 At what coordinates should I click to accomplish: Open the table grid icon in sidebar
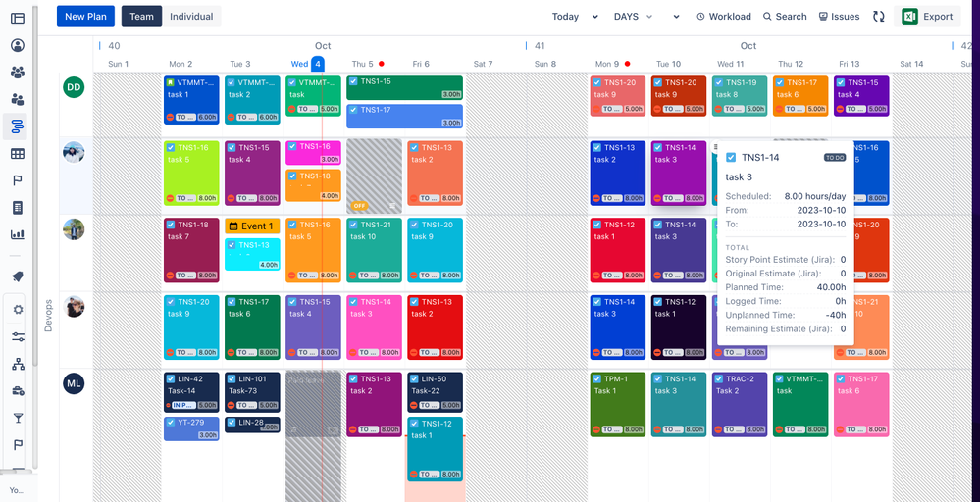pyautogui.click(x=18, y=154)
